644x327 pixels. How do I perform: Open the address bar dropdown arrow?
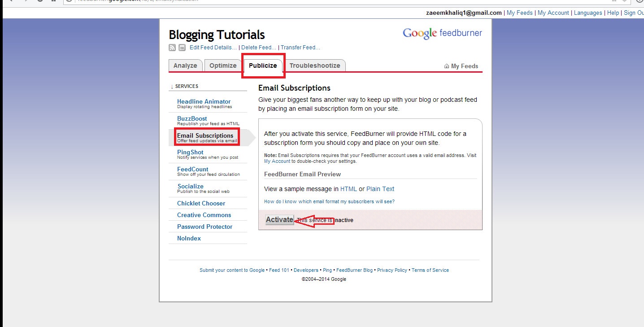tap(624, 2)
